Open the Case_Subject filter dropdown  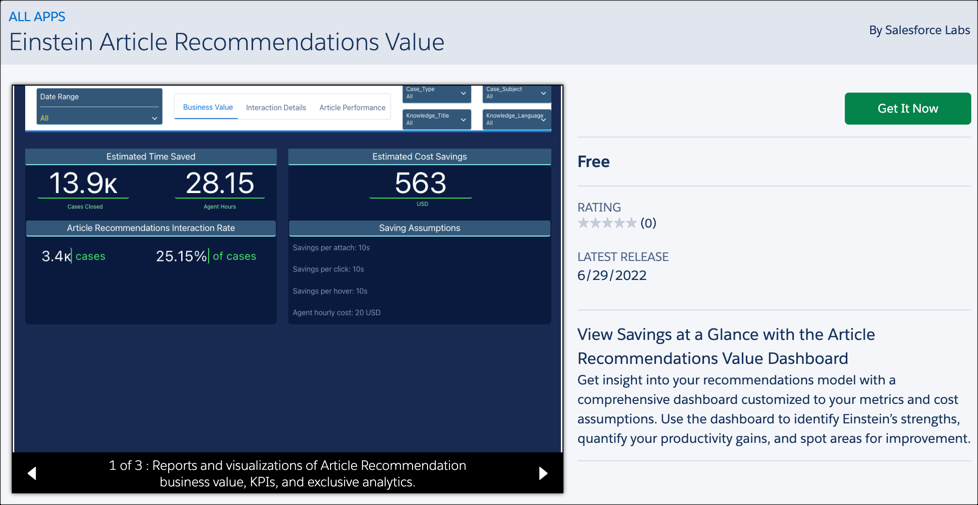516,93
